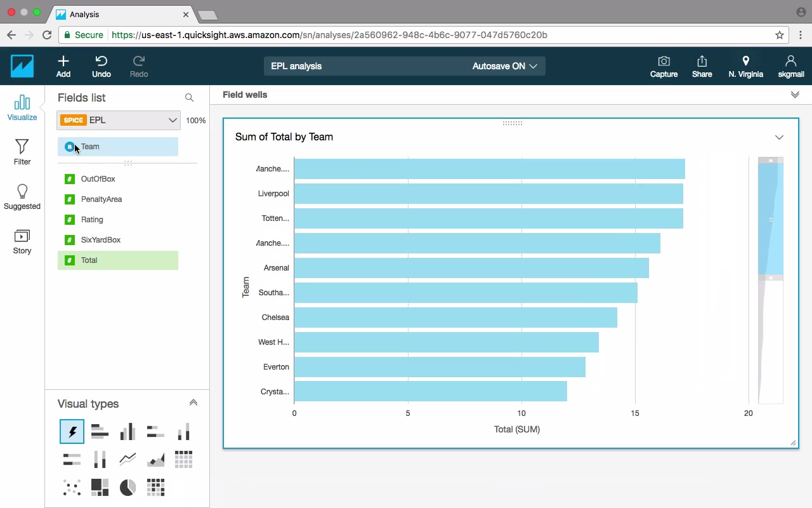Select the Total field
812x508 pixels.
click(118, 260)
